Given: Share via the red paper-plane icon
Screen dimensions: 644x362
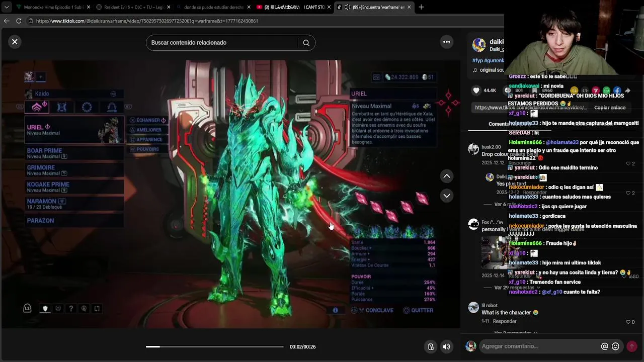Looking at the screenshot, I should click(x=595, y=90).
